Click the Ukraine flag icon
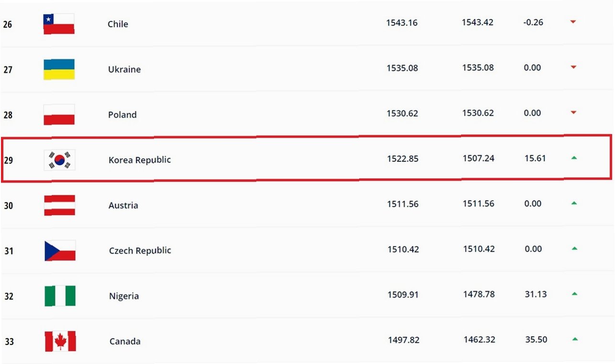Viewport: 615px width, 364px height. [59, 69]
